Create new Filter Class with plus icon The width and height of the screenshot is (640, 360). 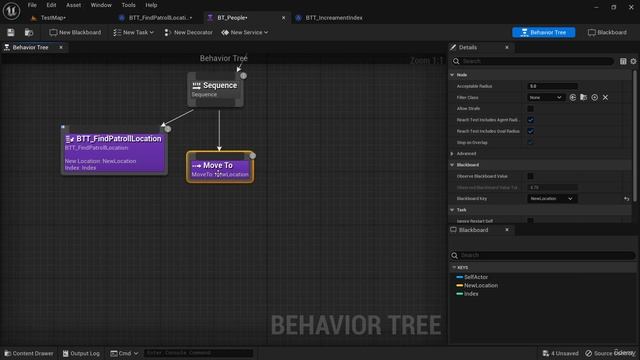tap(595, 98)
